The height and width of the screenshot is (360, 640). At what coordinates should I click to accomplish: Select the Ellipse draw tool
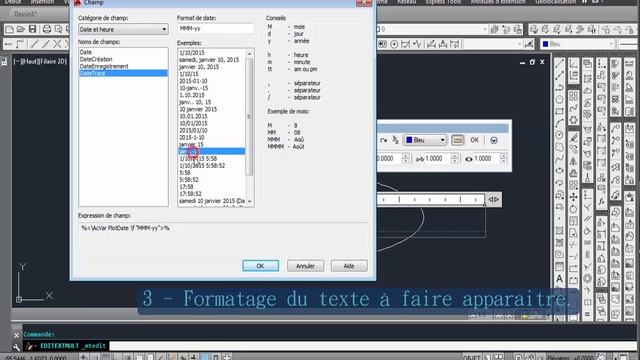pos(560,170)
